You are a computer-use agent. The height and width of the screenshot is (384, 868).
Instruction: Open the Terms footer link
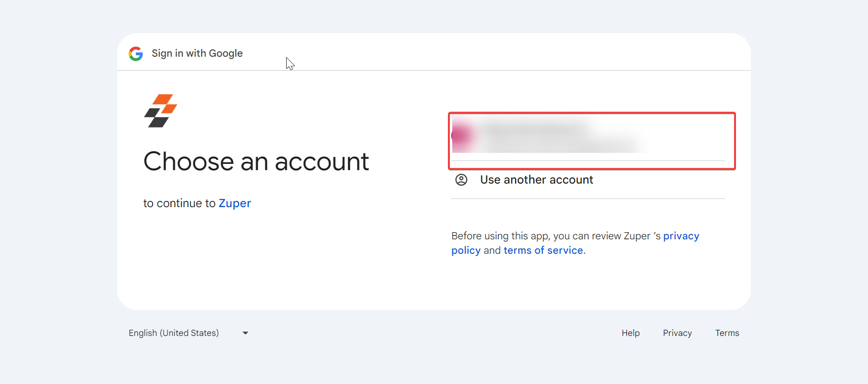click(x=727, y=333)
